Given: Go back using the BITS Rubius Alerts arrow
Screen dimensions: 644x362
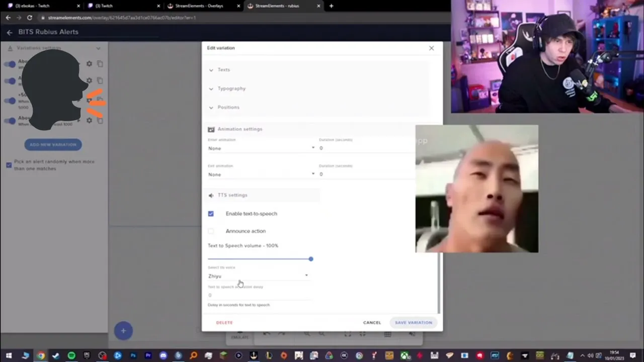Looking at the screenshot, I should [x=10, y=32].
